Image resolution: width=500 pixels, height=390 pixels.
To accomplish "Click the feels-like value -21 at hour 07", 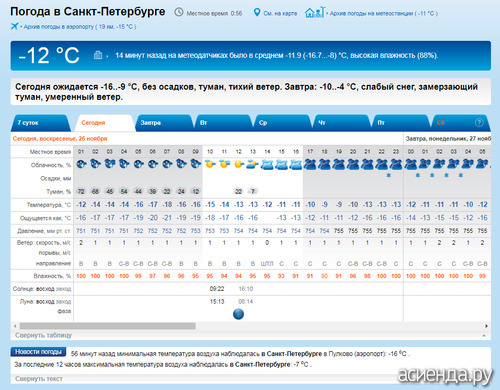I will [x=167, y=218].
